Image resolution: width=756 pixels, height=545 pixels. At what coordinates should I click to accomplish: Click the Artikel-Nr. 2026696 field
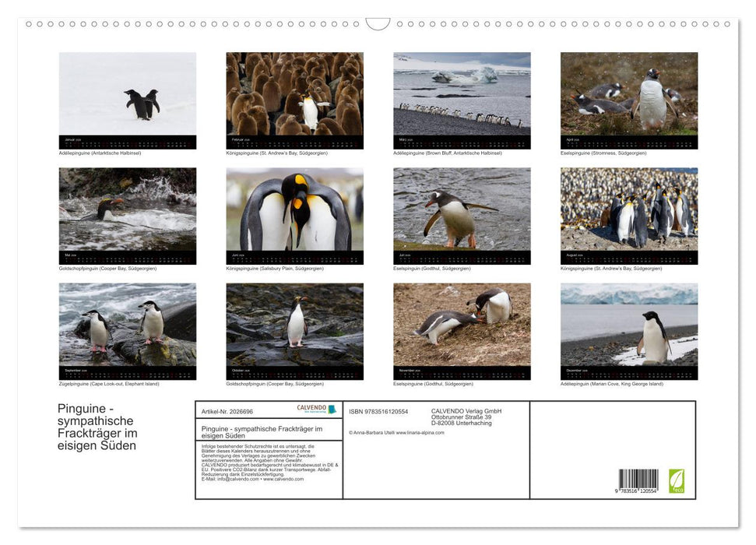point(227,410)
